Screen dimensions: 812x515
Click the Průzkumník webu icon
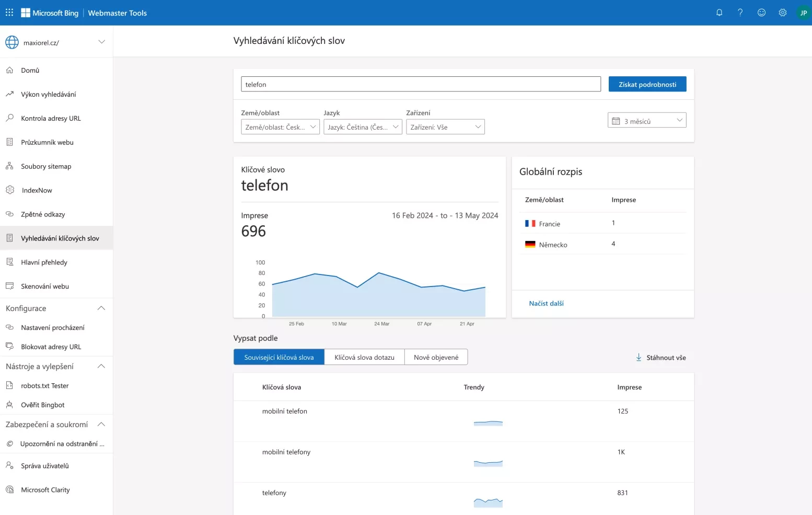pyautogui.click(x=9, y=142)
